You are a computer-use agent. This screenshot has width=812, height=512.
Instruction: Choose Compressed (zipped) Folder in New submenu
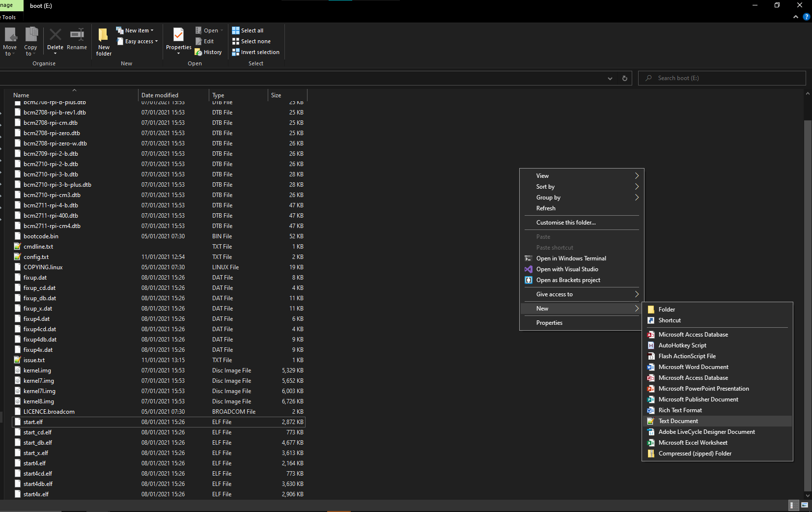717,454
